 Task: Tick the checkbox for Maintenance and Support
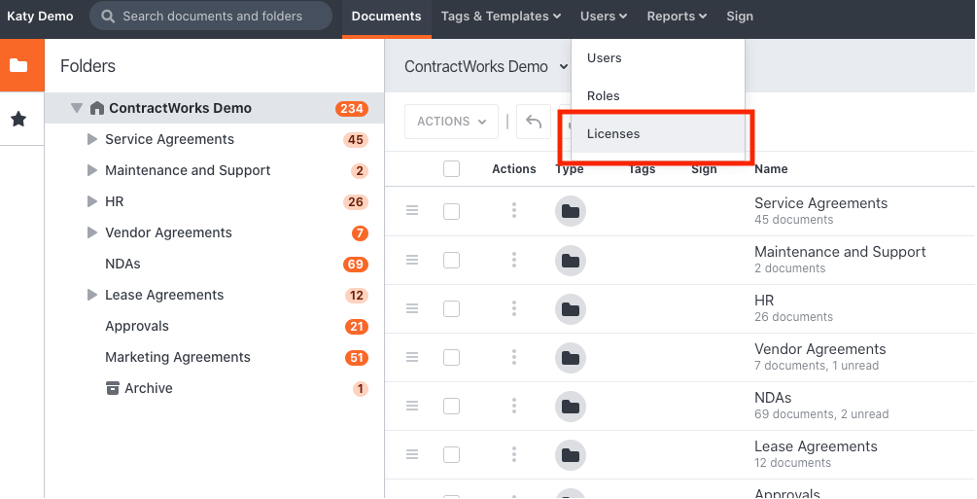click(x=451, y=260)
